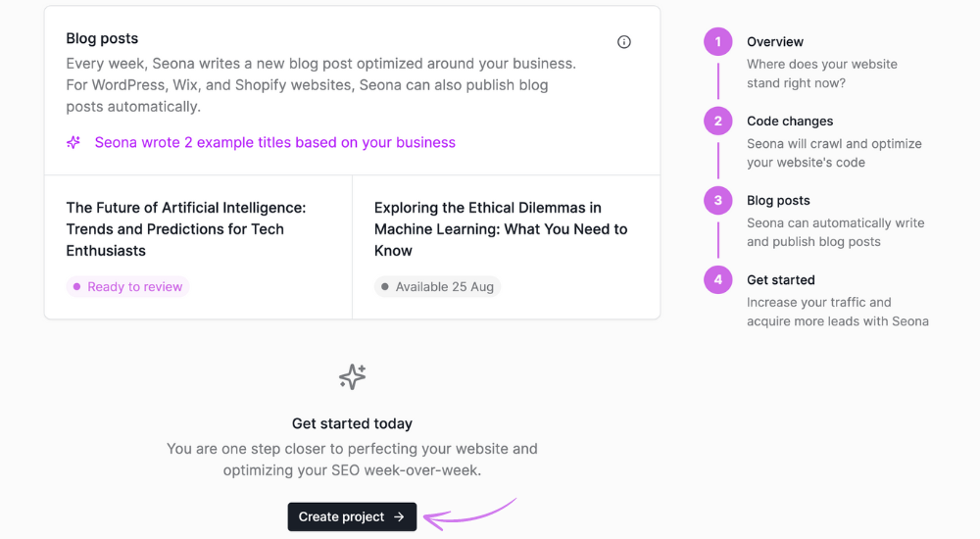Select step 4 circle for Get started
The width and height of the screenshot is (980, 539).
[717, 280]
